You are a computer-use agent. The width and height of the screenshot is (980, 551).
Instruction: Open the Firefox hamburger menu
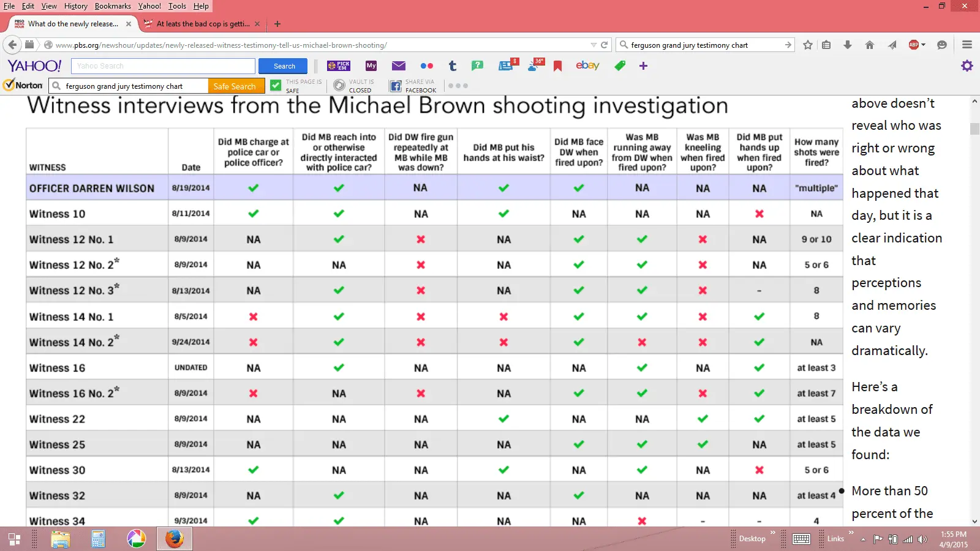click(x=967, y=45)
